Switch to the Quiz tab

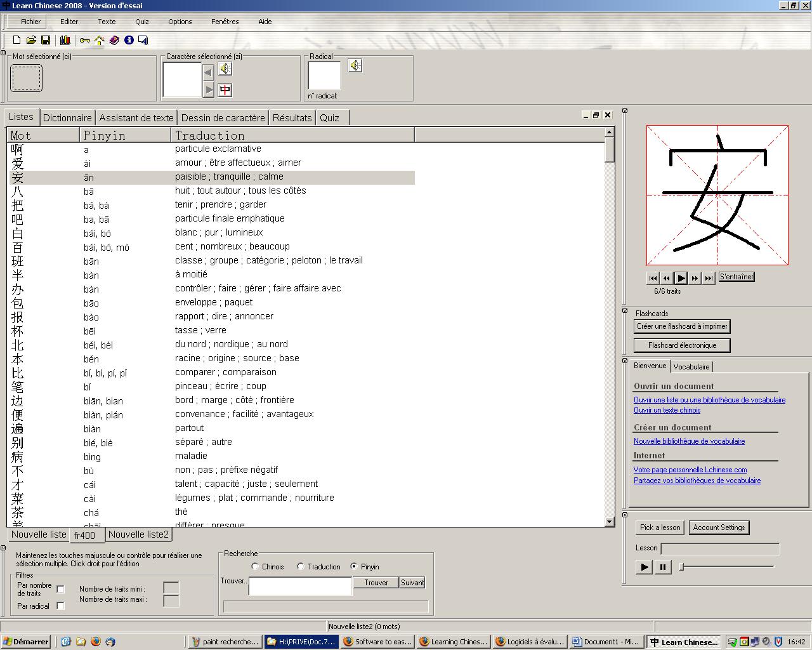coord(332,117)
